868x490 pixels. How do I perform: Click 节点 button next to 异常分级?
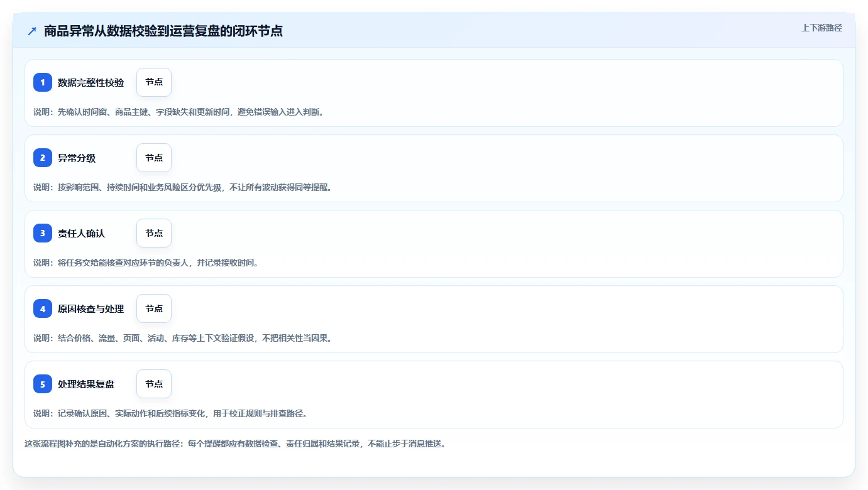coord(154,158)
